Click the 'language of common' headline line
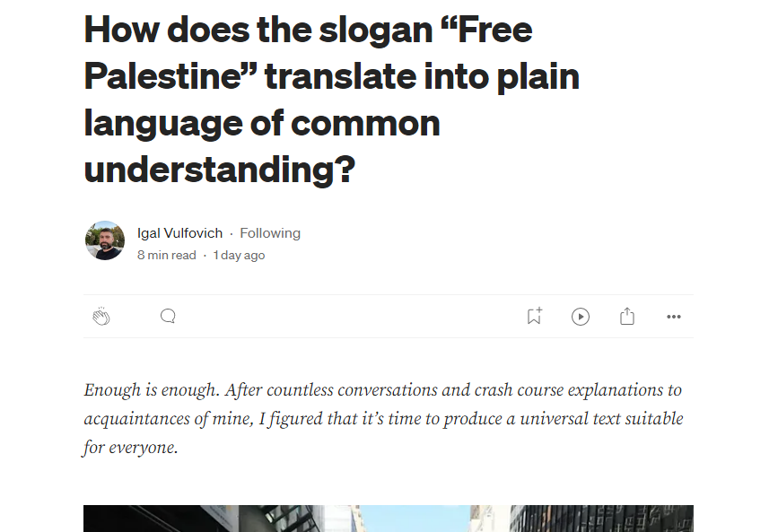Image resolution: width=778 pixels, height=532 pixels. click(262, 123)
